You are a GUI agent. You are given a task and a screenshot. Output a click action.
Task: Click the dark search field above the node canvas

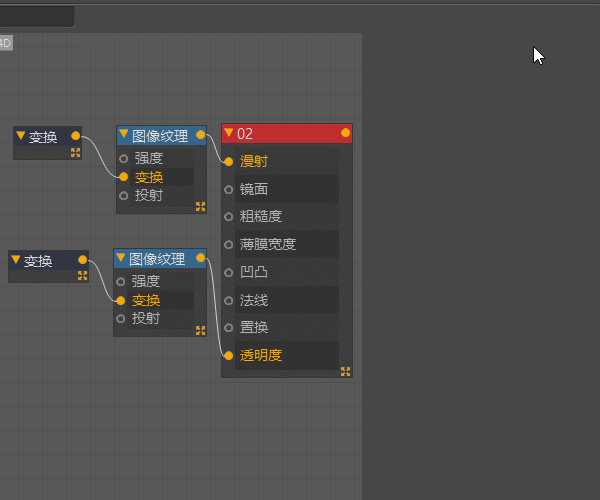pyautogui.click(x=37, y=16)
